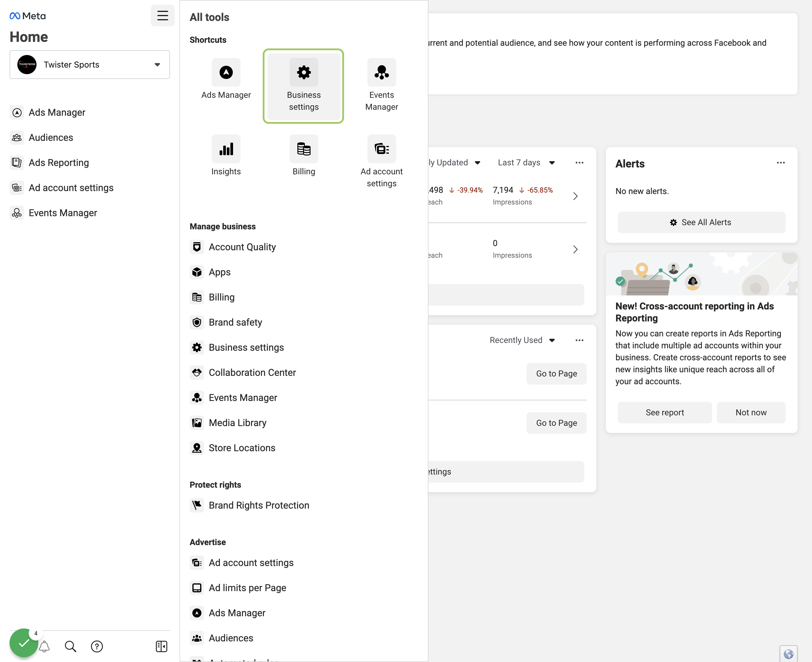
Task: Open Ad account settings shortcut tile
Action: (381, 162)
